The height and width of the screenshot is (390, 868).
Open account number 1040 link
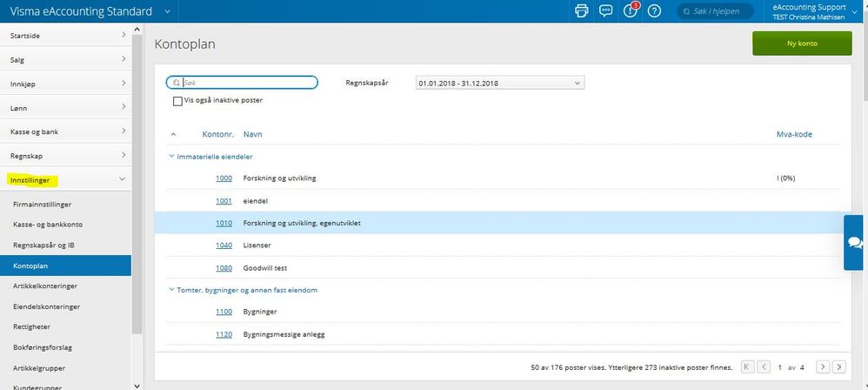coord(224,245)
